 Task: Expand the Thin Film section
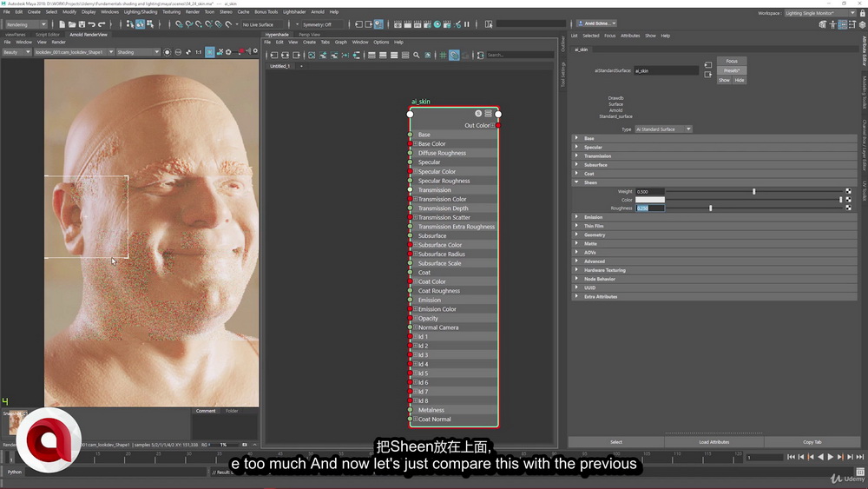(x=576, y=226)
